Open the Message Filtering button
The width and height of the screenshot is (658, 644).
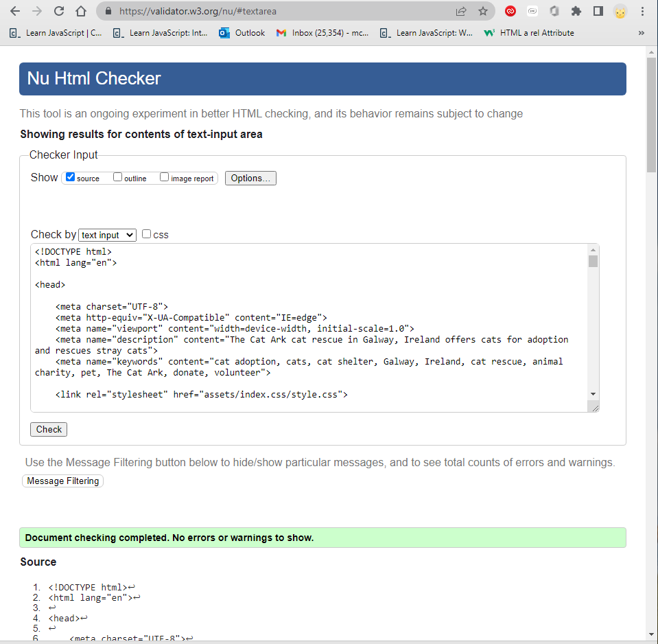[x=63, y=481]
